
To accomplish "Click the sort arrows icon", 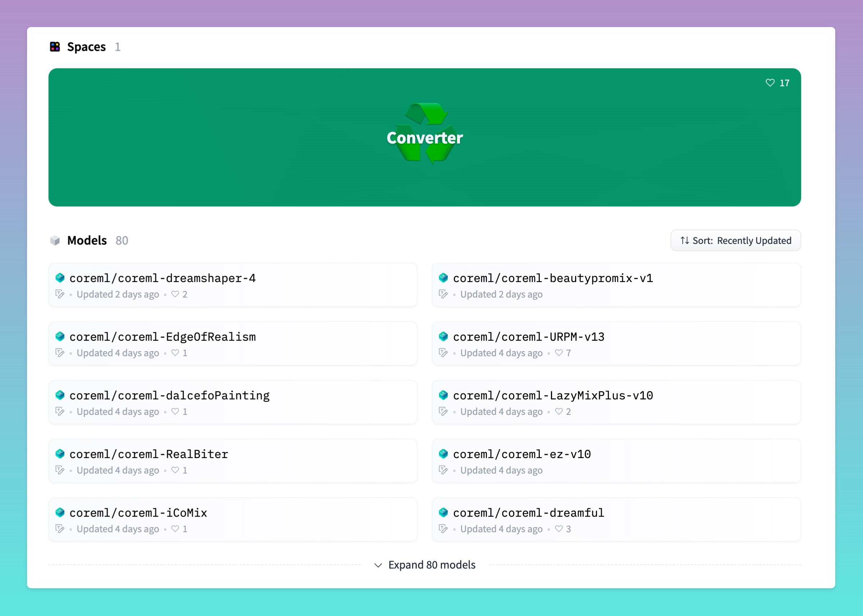I will [684, 240].
